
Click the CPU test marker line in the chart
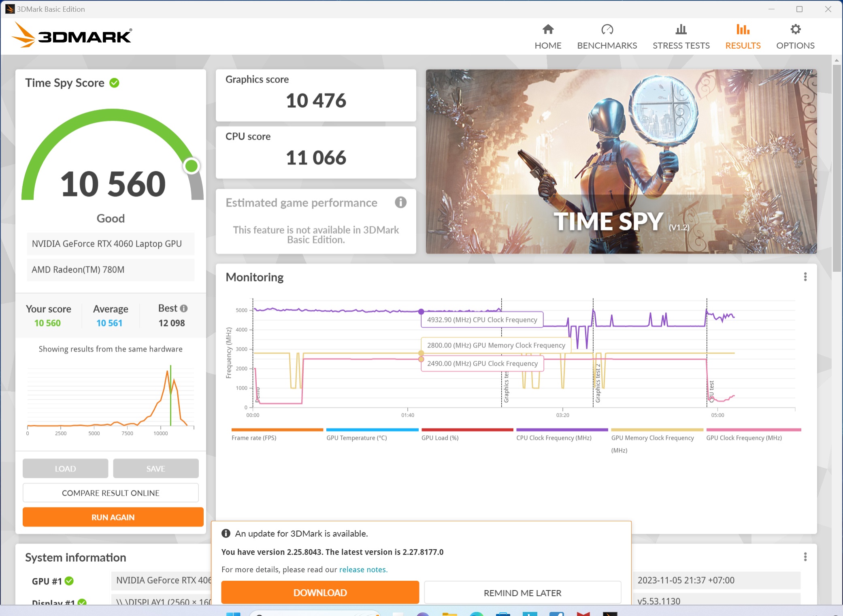click(x=707, y=352)
